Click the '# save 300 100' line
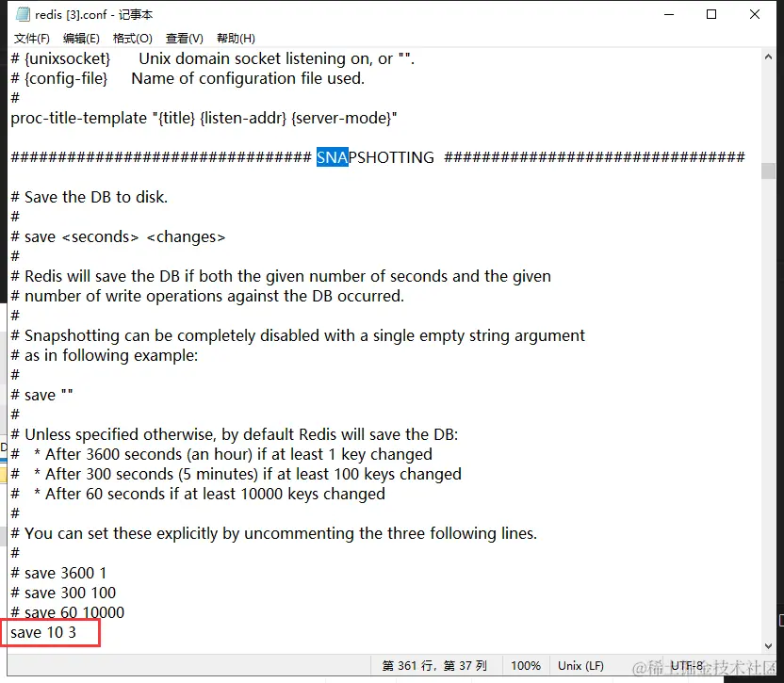Viewport: 784px width, 683px height. (x=63, y=593)
